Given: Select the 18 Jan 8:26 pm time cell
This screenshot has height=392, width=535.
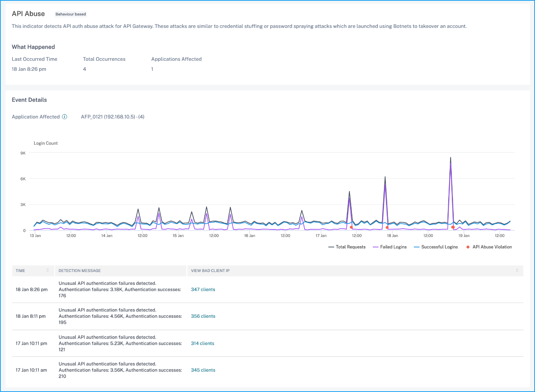Looking at the screenshot, I should 32,289.
